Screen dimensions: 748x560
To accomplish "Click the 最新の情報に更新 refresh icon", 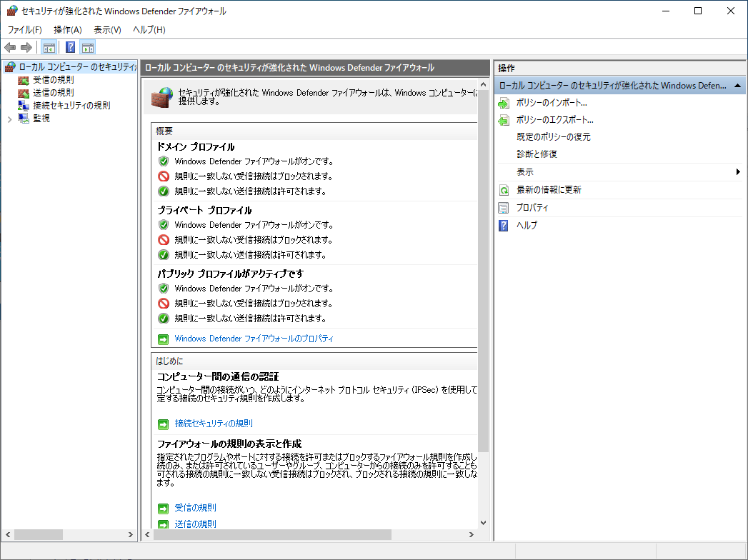I will pos(504,190).
